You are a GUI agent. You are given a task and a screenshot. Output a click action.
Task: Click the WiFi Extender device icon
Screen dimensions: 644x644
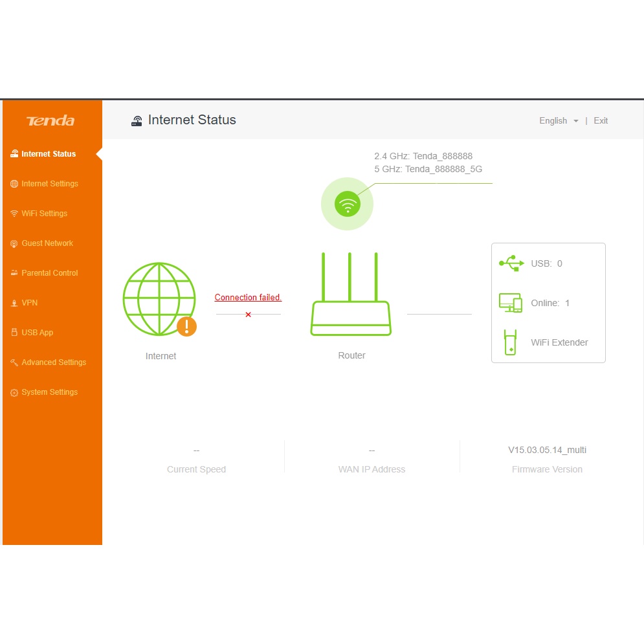511,342
